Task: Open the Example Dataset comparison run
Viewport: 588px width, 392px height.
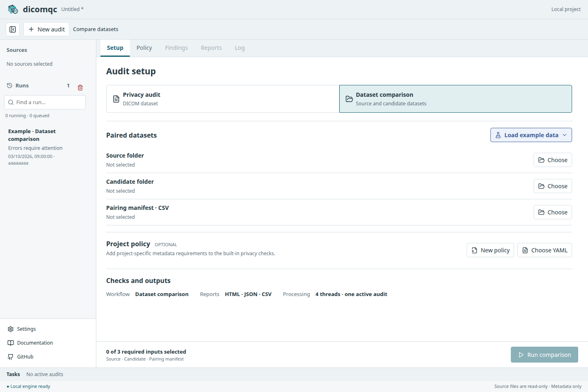Action: coord(45,147)
